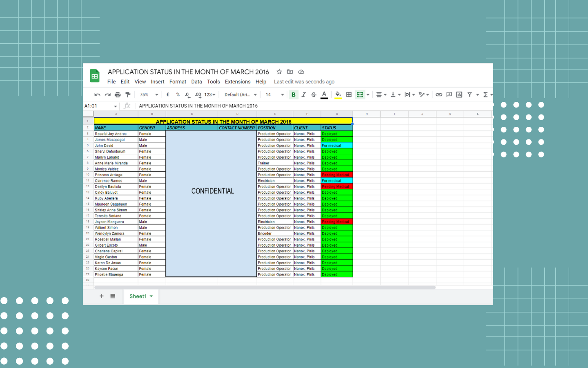Open the vertical align dropdown

tap(395, 94)
